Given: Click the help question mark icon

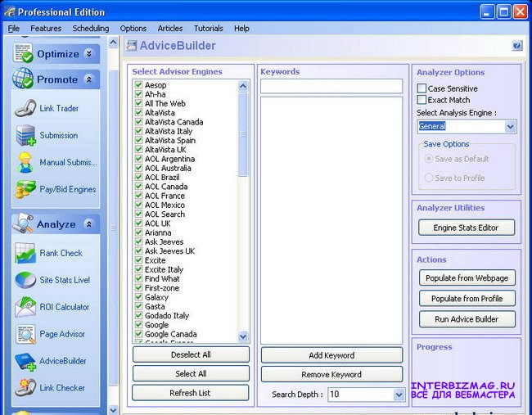Looking at the screenshot, I should pos(517,46).
